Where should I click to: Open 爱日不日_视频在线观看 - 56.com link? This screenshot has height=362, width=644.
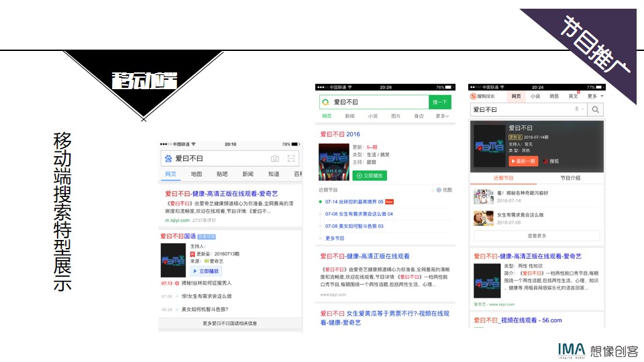pos(517,320)
